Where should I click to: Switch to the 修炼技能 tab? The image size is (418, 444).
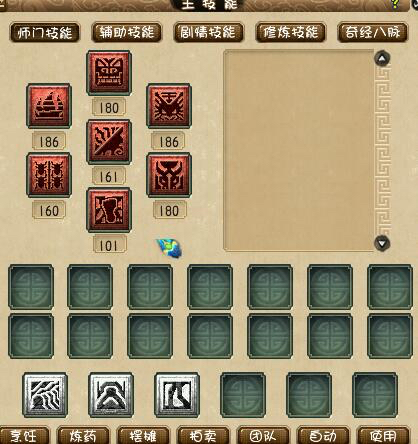click(291, 33)
